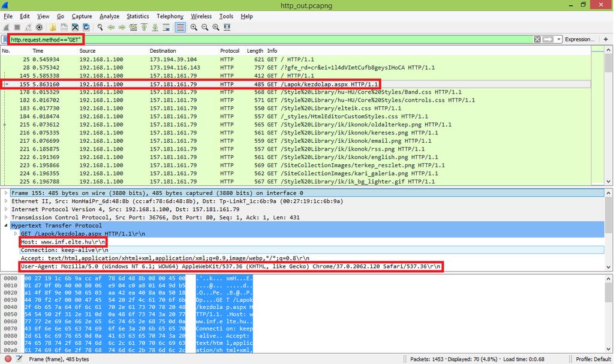The image size is (614, 364).
Task: Open the File menu
Action: [x=8, y=16]
